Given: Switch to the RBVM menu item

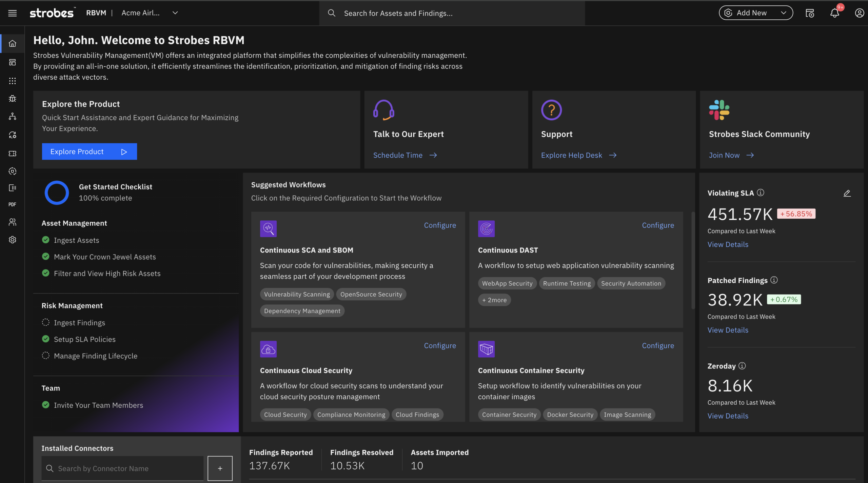Looking at the screenshot, I should point(96,13).
